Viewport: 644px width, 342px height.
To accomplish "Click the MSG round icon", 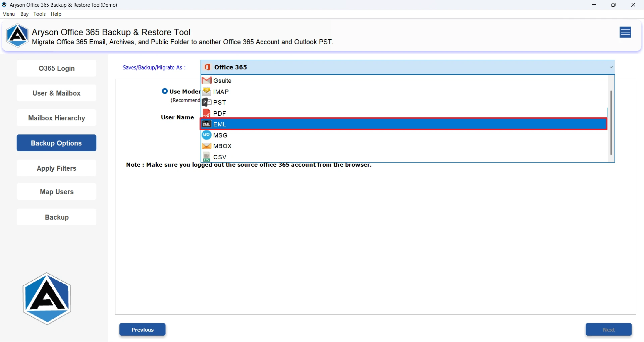I will click(x=207, y=135).
